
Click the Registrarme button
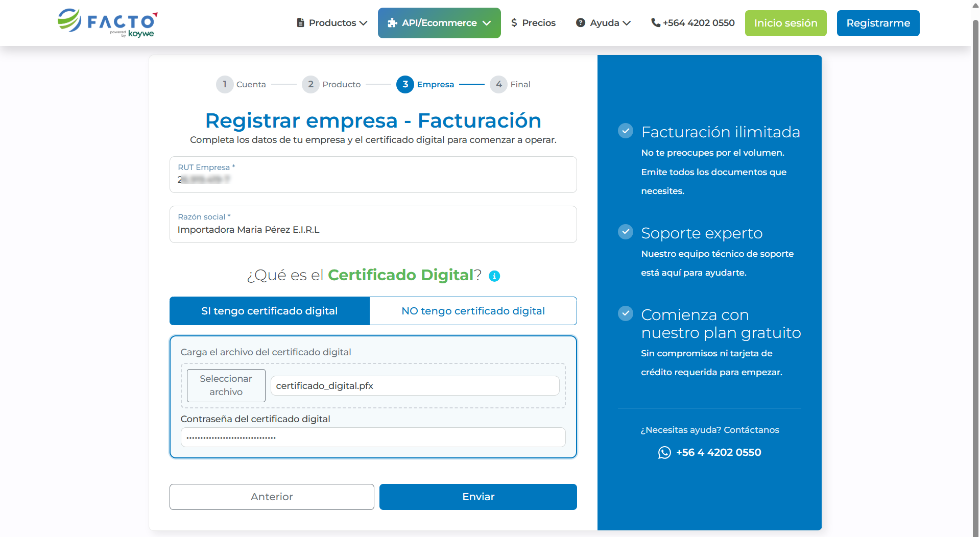[x=878, y=23]
